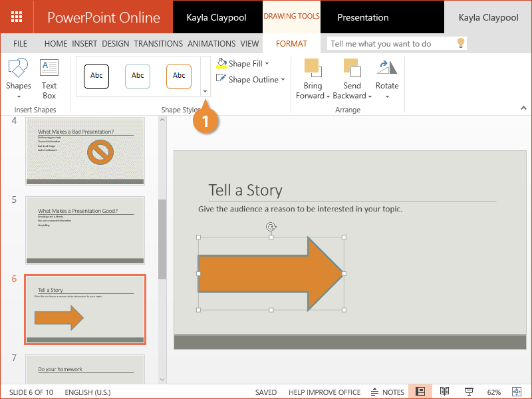Click the Rotate icon
This screenshot has width=532, height=399.
[386, 67]
